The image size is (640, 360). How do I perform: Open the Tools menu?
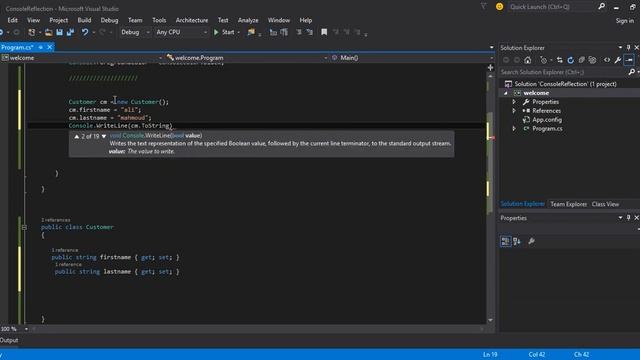pos(159,20)
